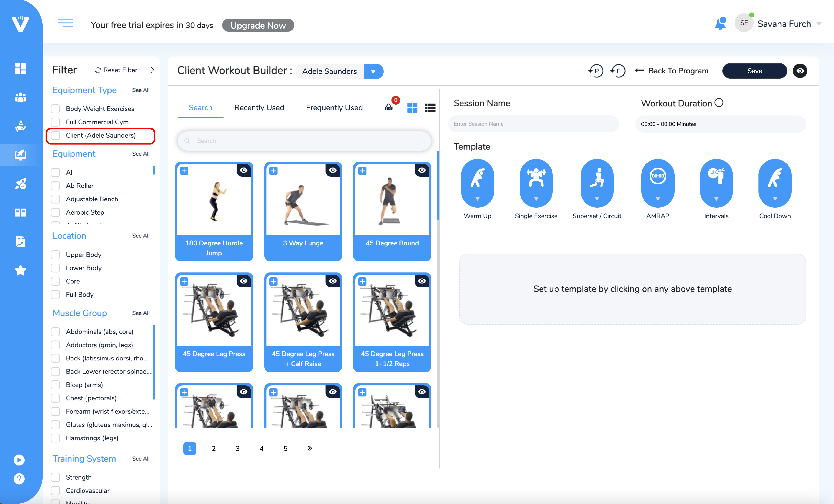Open the library book icon in sidebar
This screenshot has height=504, width=834.
20,212
